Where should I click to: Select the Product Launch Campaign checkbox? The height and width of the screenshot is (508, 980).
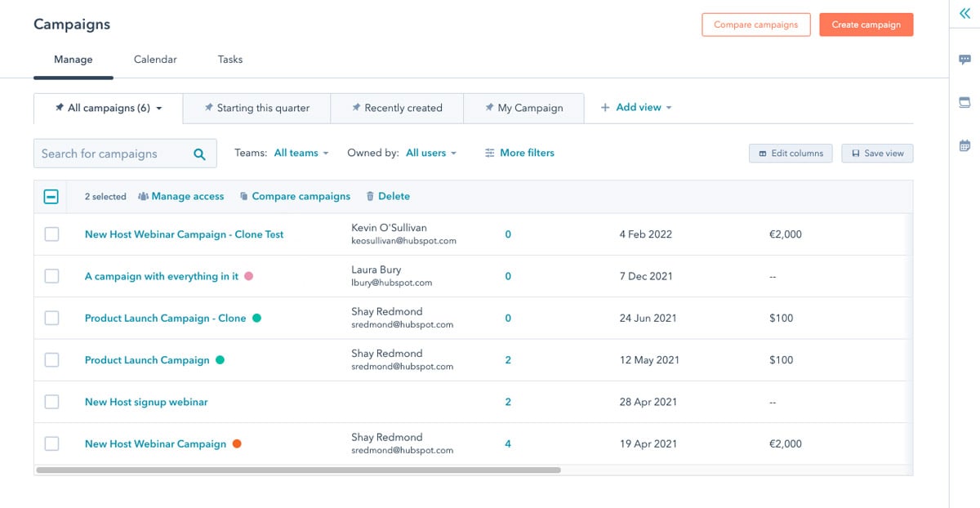pyautogui.click(x=52, y=359)
